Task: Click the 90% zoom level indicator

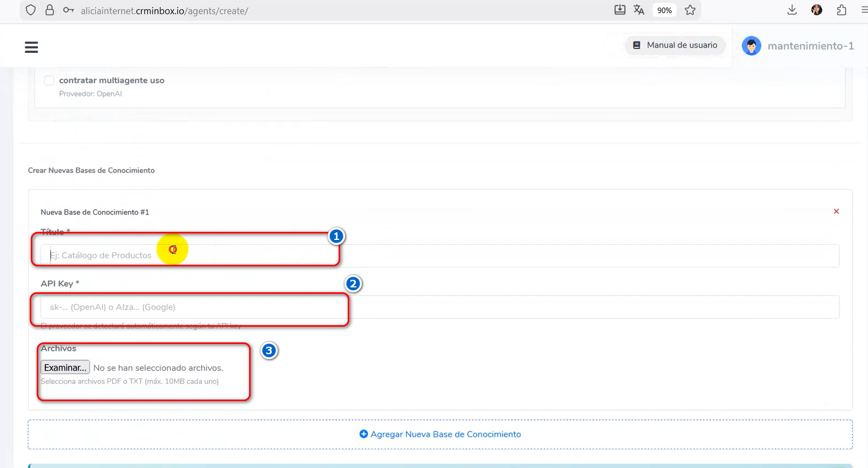Action: [x=664, y=10]
